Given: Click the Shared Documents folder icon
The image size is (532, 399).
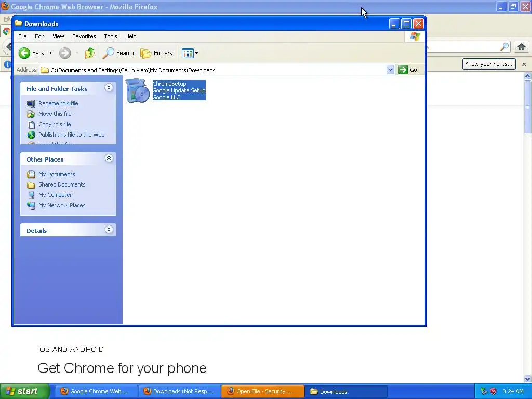Looking at the screenshot, I should [31, 185].
